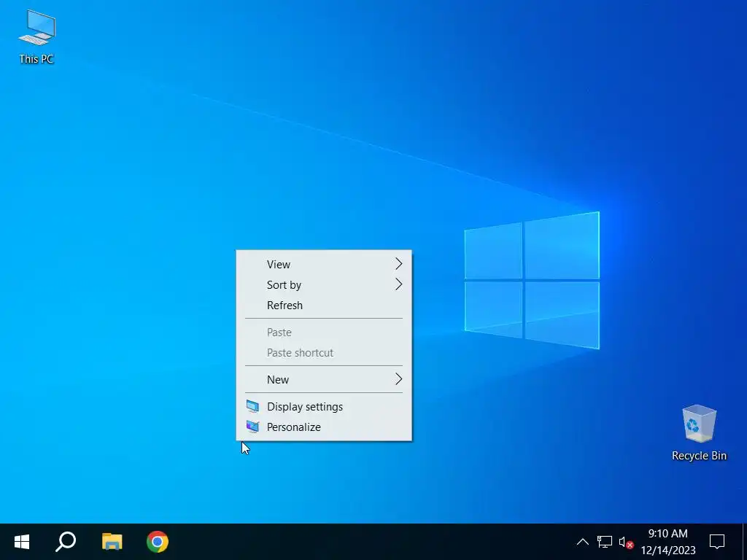Click the Show desktop strip at taskbar end
Screen dimensions: 747x560
coord(745,542)
